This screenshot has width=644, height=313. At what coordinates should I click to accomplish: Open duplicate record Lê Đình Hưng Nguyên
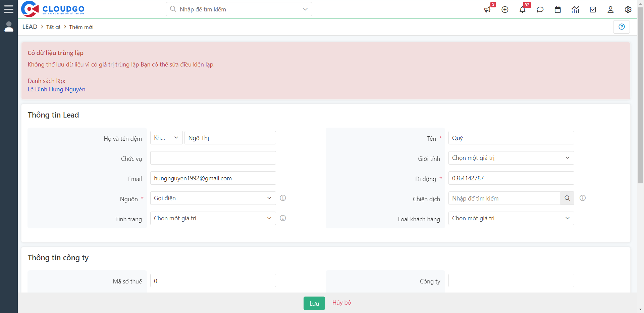56,89
